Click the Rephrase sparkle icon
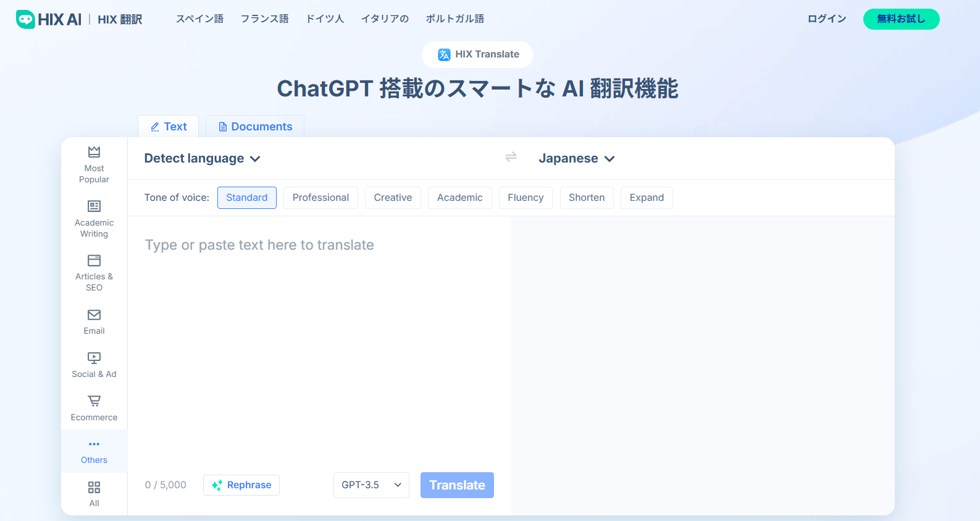 (x=217, y=485)
